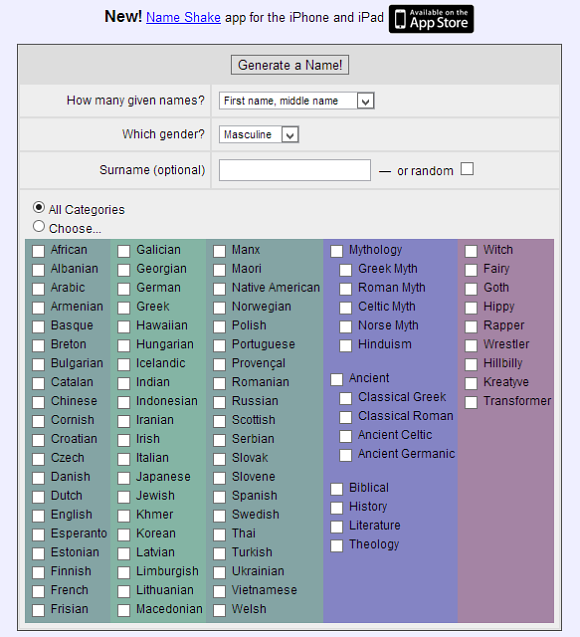Viewport: 580px width, 637px height.
Task: Click the Generate a Name! button
Action: click(290, 65)
